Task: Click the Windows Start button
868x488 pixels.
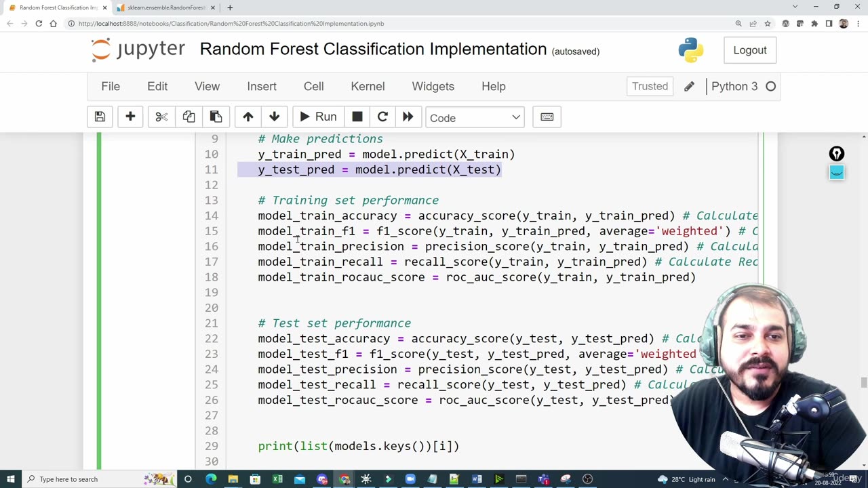Action: [x=10, y=479]
